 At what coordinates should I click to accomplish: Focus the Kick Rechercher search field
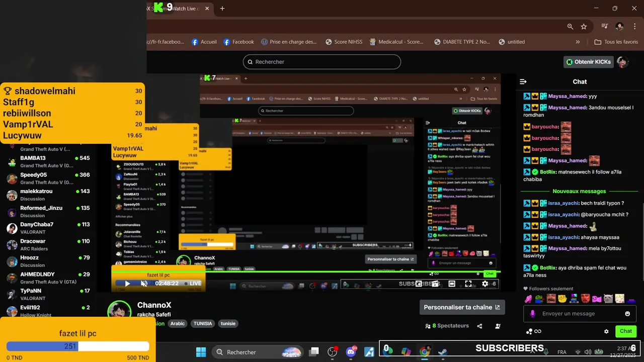point(322,62)
